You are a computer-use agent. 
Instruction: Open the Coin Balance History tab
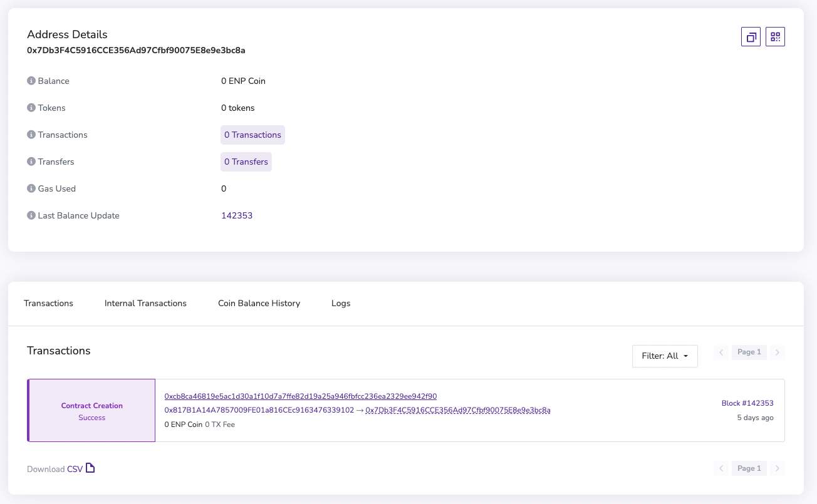(x=259, y=303)
